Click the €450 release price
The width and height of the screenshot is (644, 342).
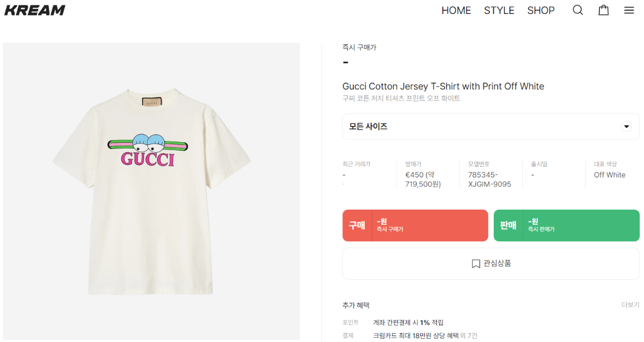tap(423, 180)
